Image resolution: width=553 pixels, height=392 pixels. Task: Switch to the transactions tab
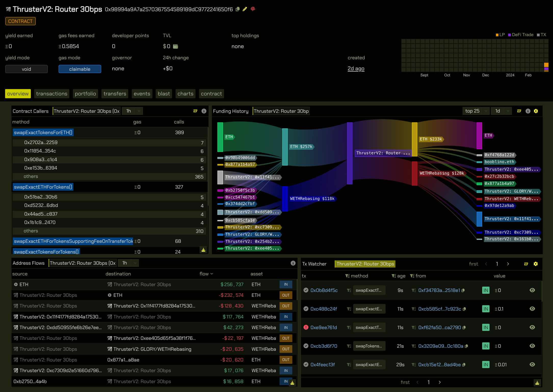coord(52,94)
